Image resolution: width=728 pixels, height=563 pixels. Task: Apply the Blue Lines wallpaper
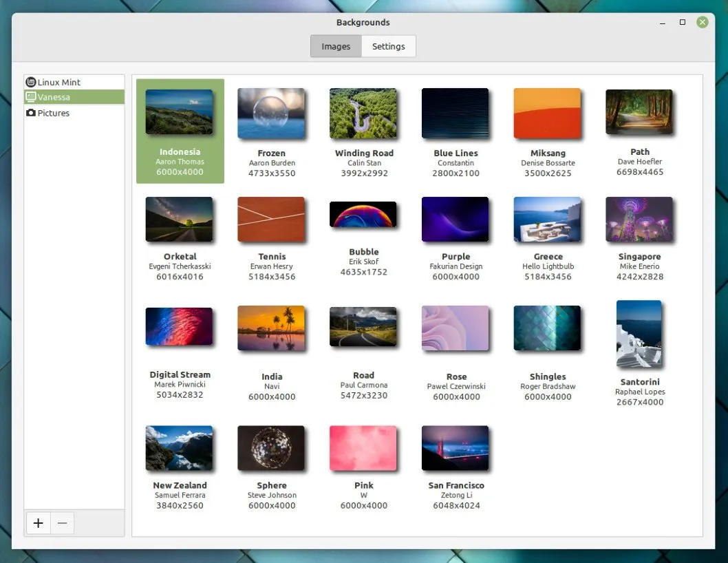[x=456, y=114]
